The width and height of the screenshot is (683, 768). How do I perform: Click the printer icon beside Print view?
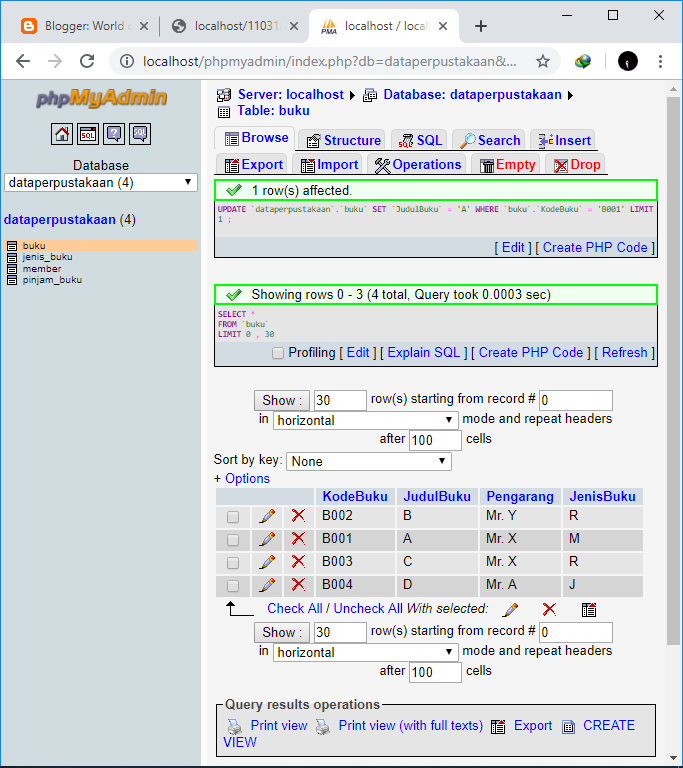pos(235,726)
